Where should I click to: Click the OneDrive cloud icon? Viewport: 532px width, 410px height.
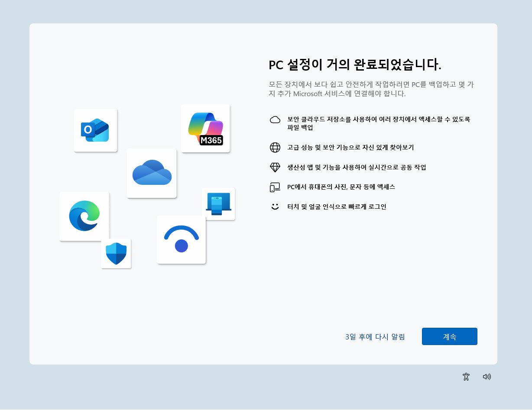click(x=152, y=173)
